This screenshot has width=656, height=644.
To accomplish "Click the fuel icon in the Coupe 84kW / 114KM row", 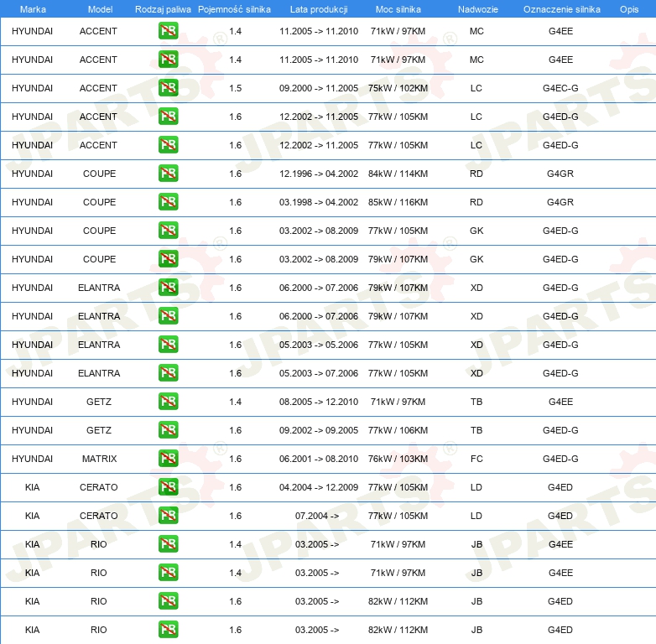I will coord(168,173).
